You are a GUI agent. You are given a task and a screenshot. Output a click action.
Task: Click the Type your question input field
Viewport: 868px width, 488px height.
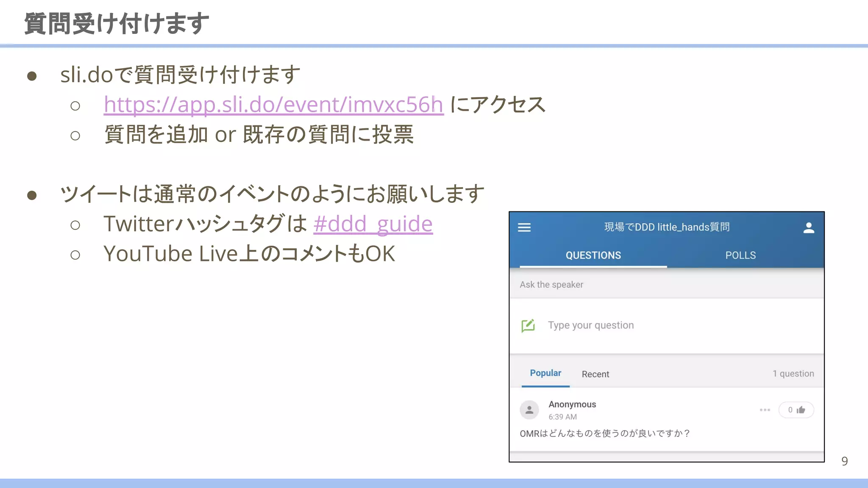(667, 325)
